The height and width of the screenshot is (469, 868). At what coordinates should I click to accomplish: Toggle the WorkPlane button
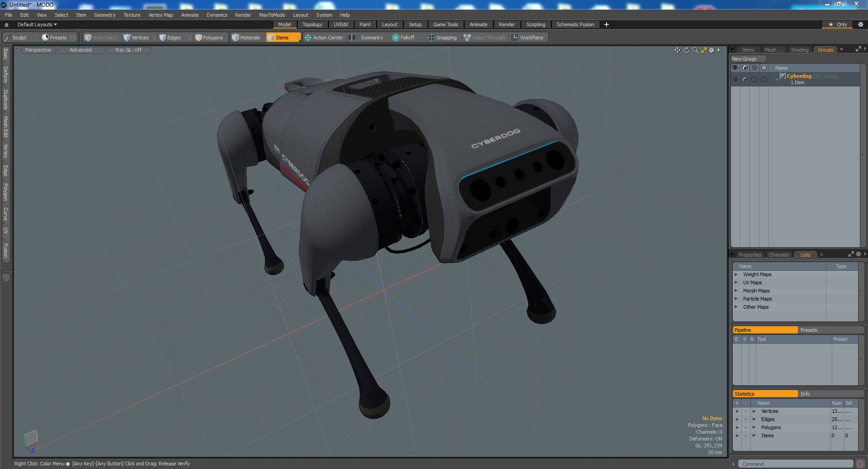[528, 38]
